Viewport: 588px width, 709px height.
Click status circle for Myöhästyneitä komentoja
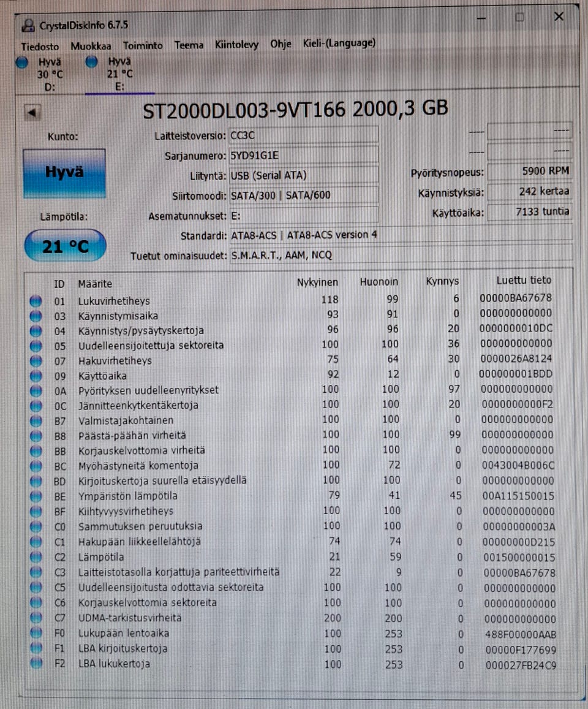pos(36,466)
